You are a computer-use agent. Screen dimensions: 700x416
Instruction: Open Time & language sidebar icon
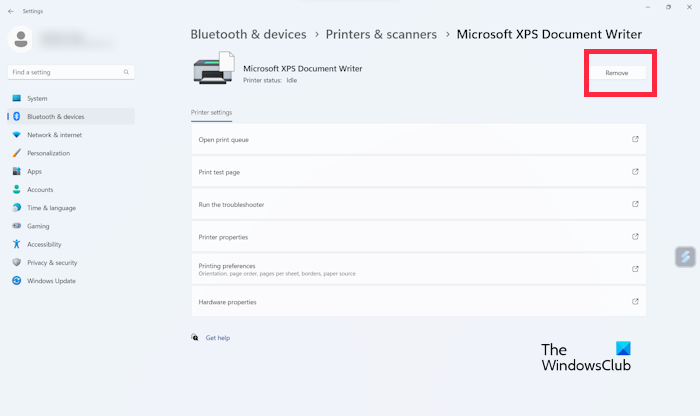click(x=17, y=208)
